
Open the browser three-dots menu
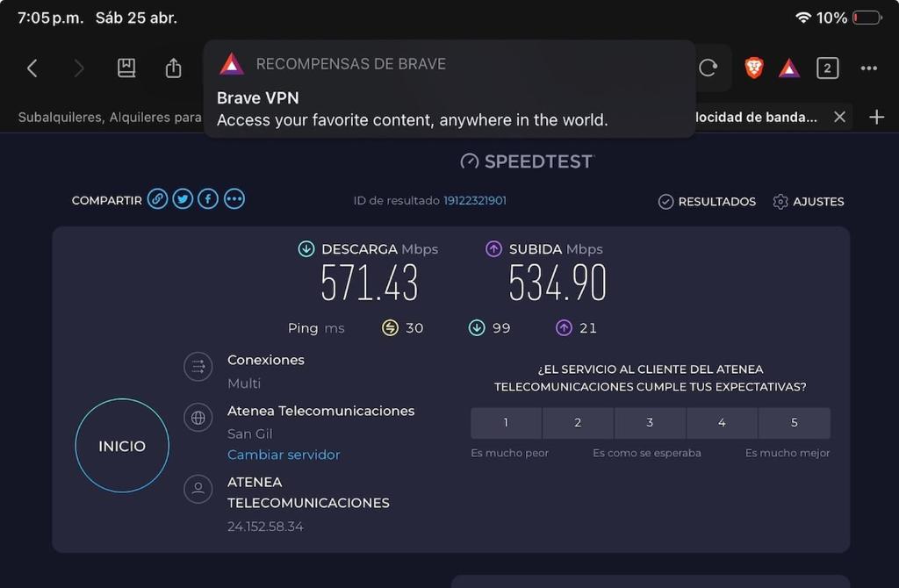[868, 68]
